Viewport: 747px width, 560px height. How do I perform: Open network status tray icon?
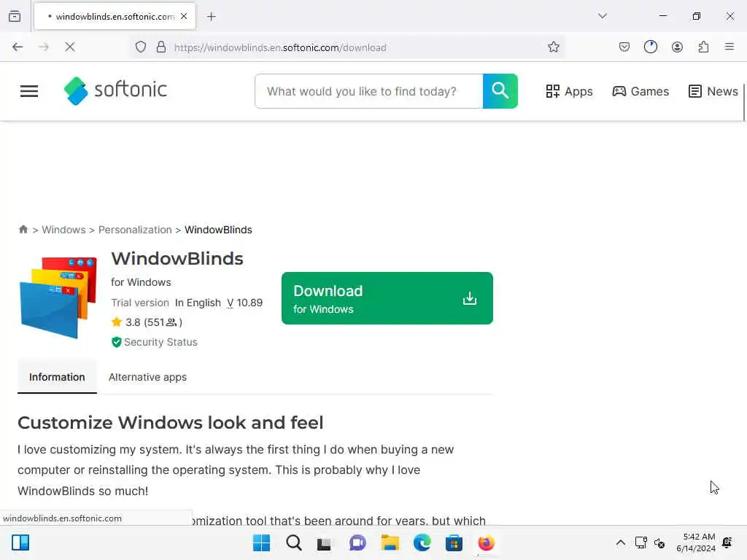click(x=640, y=542)
